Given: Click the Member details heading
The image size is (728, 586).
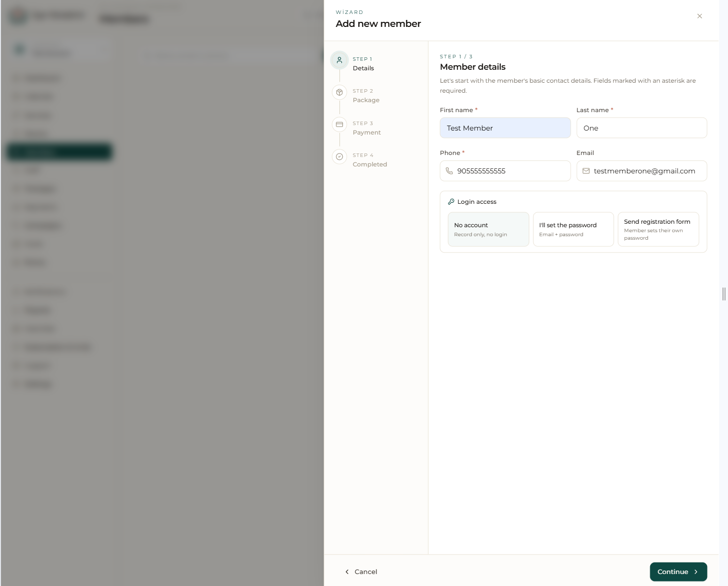Looking at the screenshot, I should [472, 67].
